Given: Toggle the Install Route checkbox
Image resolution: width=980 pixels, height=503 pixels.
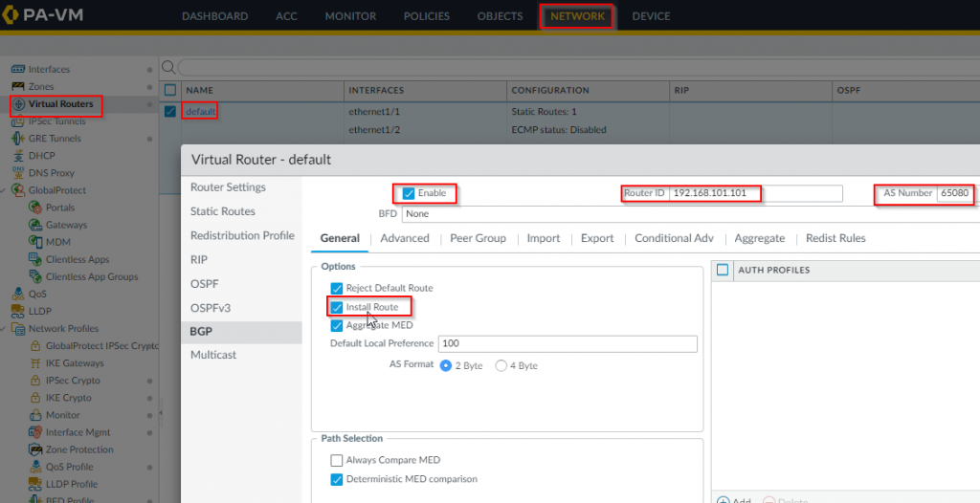Looking at the screenshot, I should pyautogui.click(x=337, y=307).
